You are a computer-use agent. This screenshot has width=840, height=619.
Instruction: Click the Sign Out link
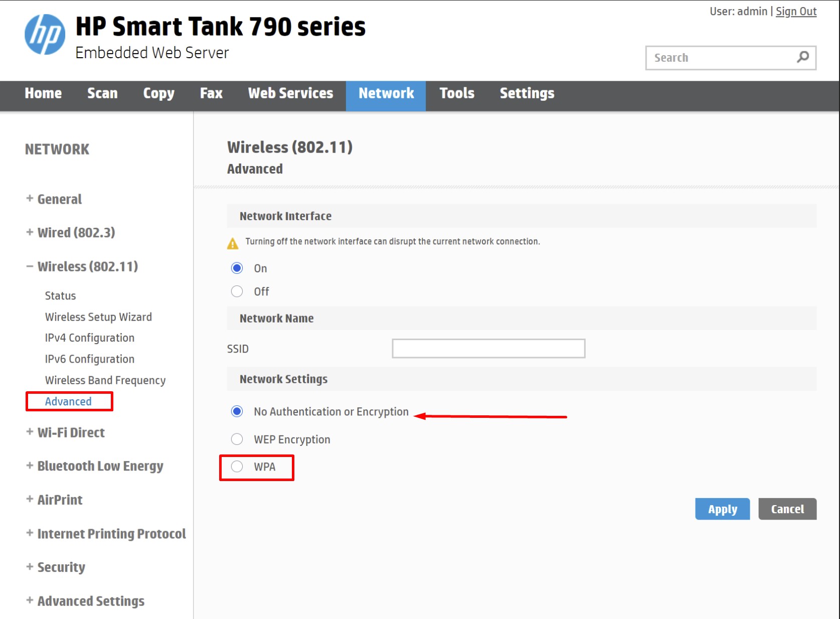click(x=796, y=12)
